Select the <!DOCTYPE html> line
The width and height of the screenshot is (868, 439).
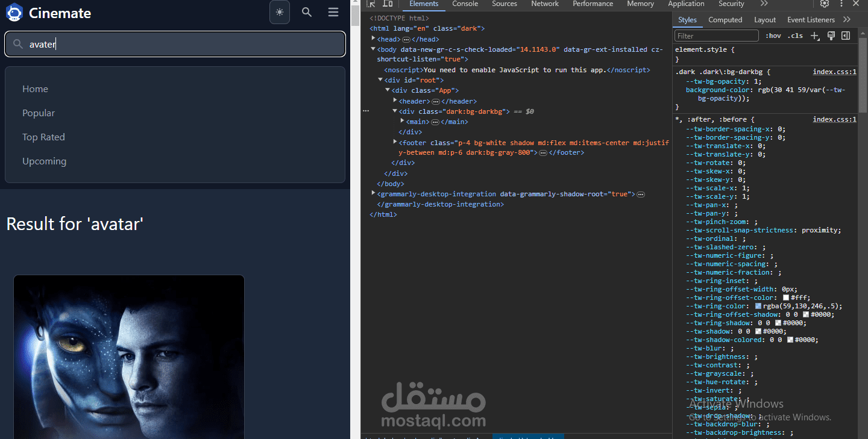click(x=399, y=18)
